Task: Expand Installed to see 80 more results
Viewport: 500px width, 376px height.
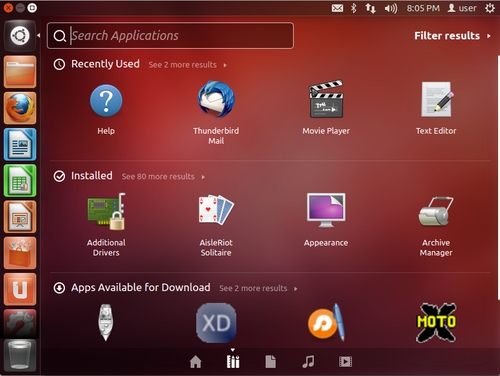Action: [163, 176]
